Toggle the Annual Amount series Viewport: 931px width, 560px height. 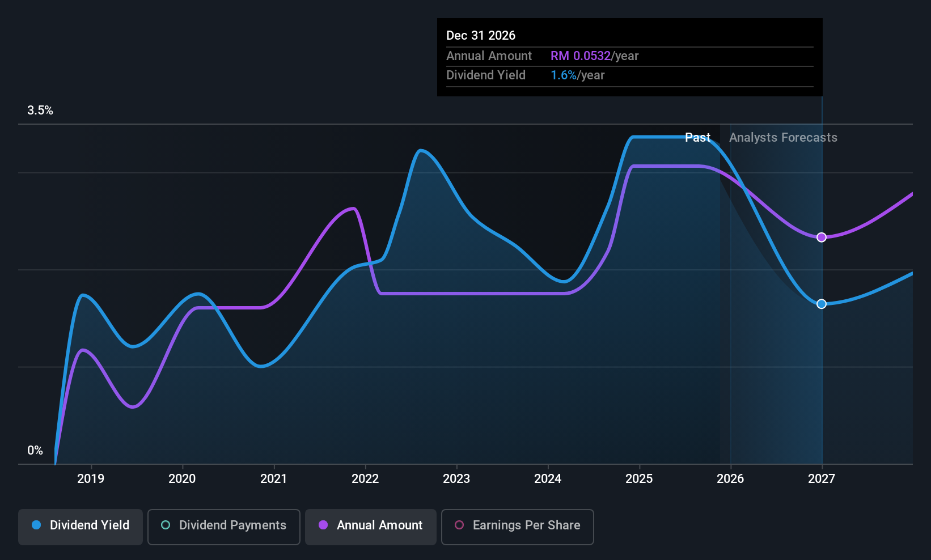(371, 527)
